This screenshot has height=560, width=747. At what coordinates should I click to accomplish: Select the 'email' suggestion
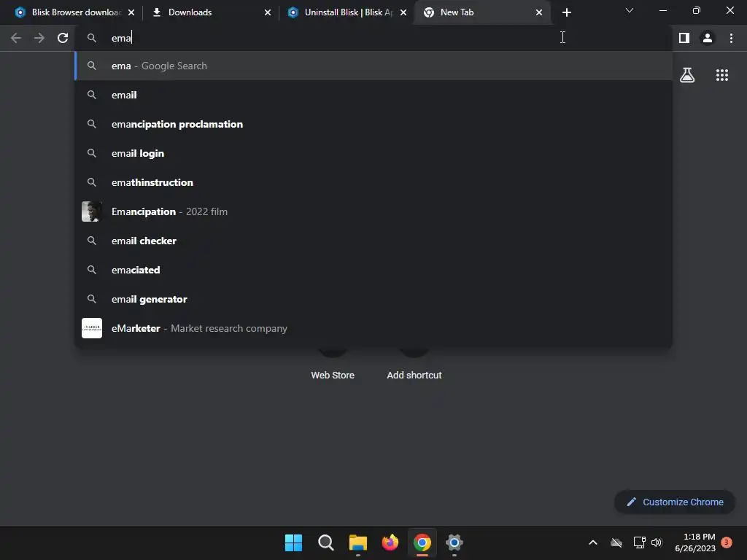point(373,95)
